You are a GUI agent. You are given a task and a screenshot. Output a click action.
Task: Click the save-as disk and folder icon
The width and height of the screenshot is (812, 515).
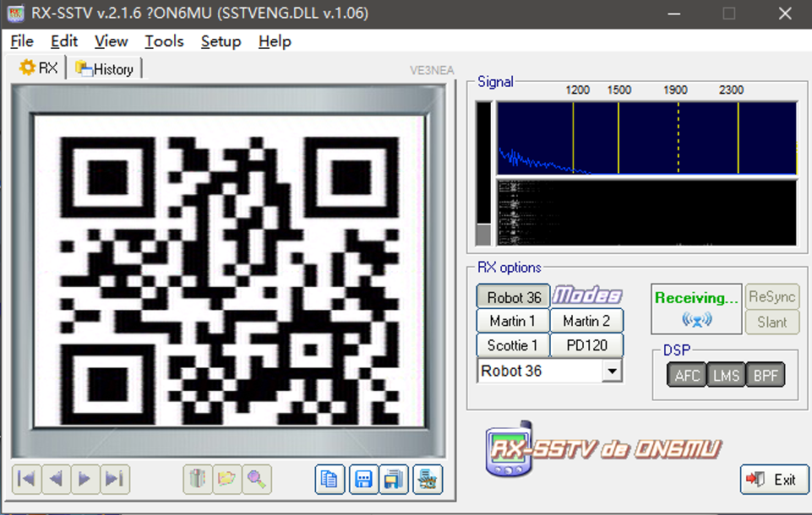(394, 480)
